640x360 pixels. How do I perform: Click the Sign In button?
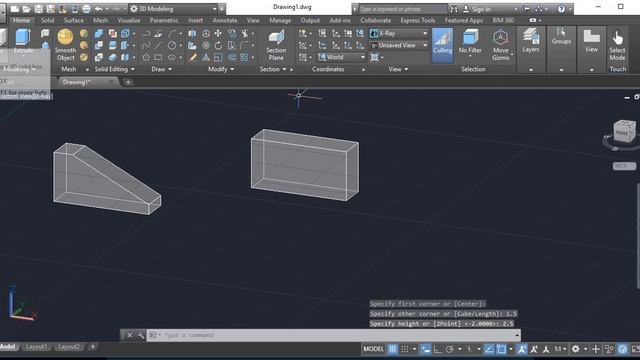(477, 9)
